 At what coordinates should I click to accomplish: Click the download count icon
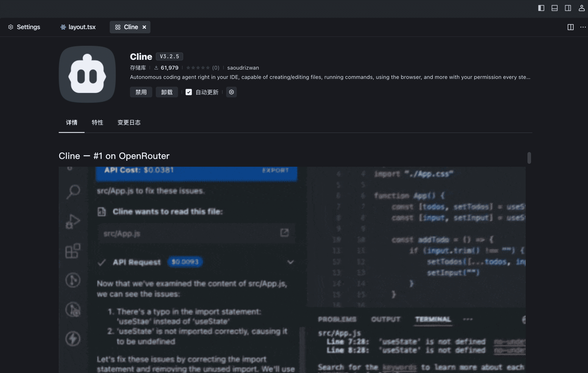tap(156, 68)
